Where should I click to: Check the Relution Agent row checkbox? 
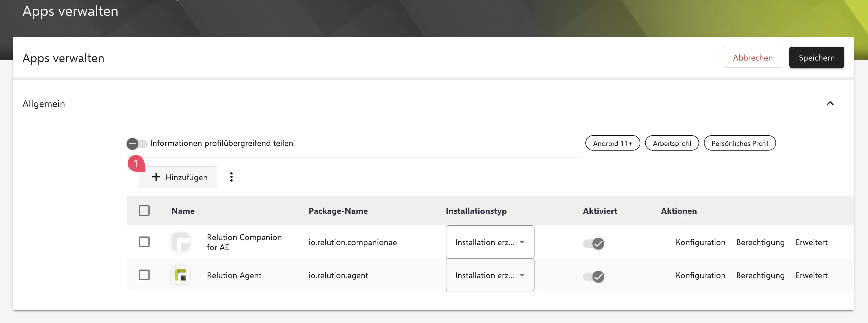(144, 275)
